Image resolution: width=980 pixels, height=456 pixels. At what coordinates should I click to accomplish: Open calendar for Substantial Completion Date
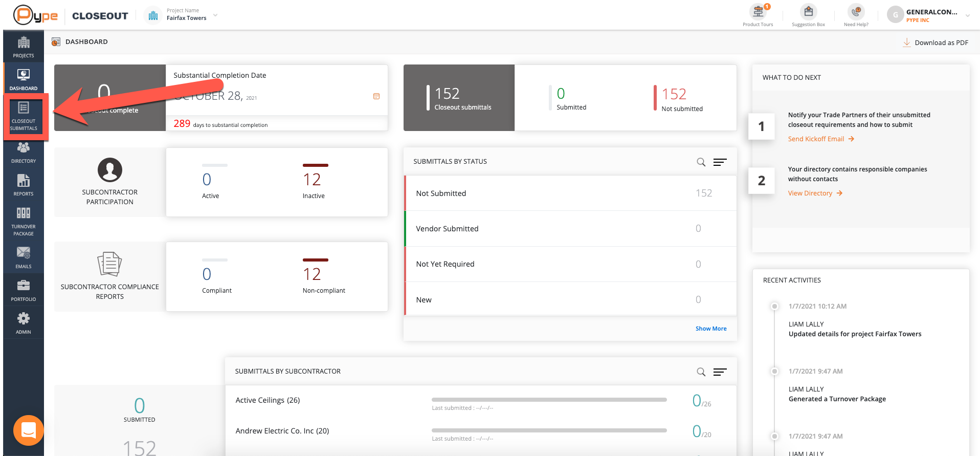point(376,96)
